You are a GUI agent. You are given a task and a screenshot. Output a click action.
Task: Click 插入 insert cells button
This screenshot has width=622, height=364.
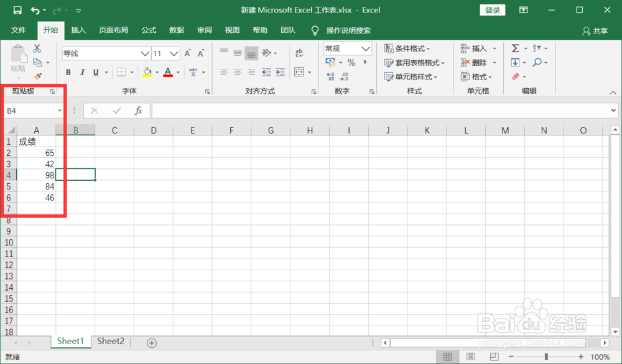(x=474, y=48)
